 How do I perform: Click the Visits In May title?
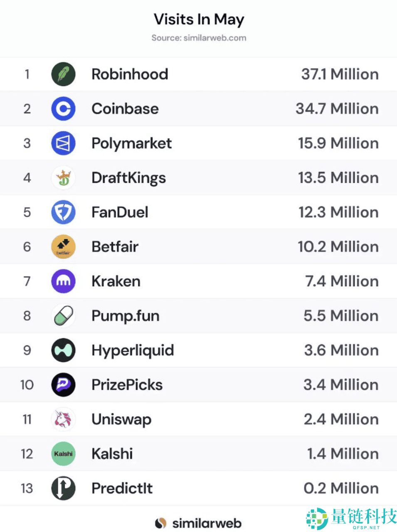tap(199, 20)
